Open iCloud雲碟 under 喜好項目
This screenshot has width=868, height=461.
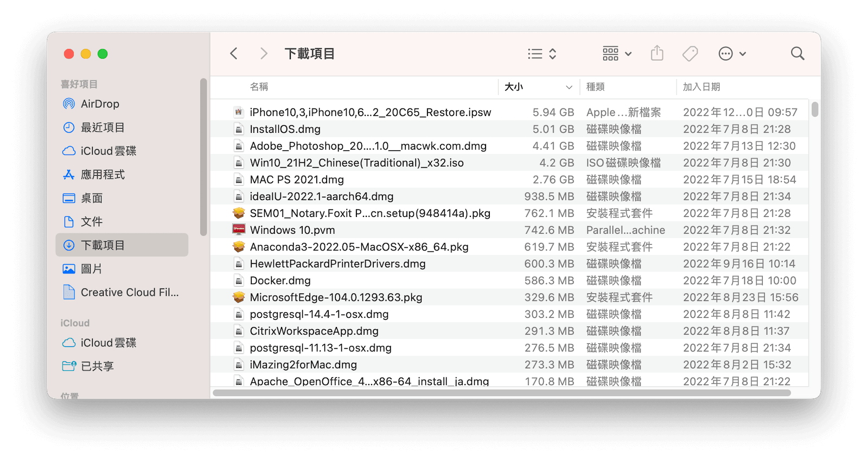[122, 151]
